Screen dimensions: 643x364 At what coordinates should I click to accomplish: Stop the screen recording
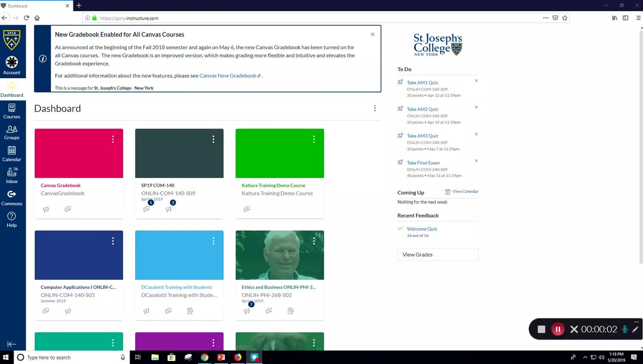click(x=542, y=329)
